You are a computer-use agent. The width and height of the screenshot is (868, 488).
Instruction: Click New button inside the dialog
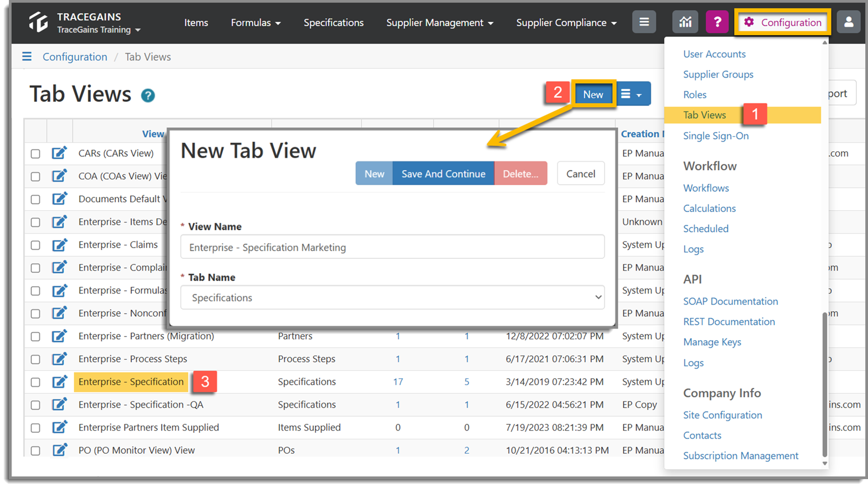pos(374,173)
